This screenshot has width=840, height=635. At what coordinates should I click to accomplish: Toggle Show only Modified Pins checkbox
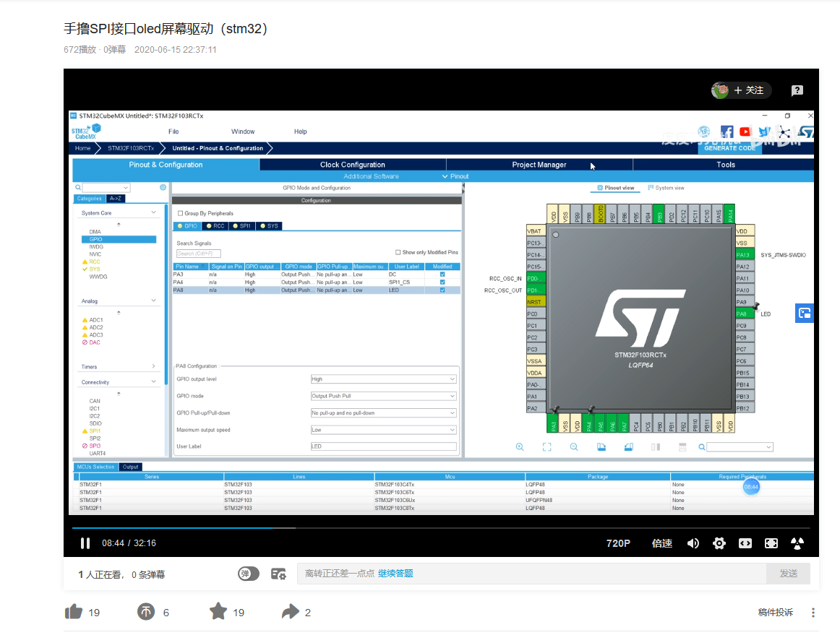pyautogui.click(x=398, y=252)
